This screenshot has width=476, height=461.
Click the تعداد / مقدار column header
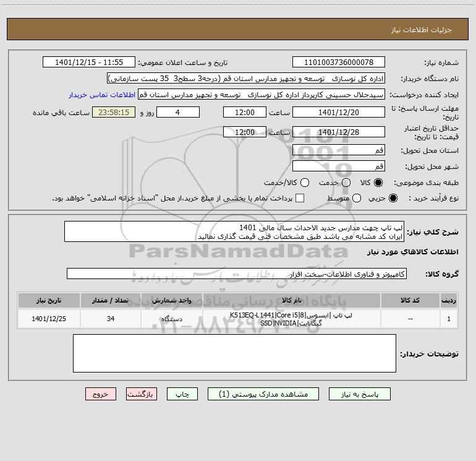111,300
